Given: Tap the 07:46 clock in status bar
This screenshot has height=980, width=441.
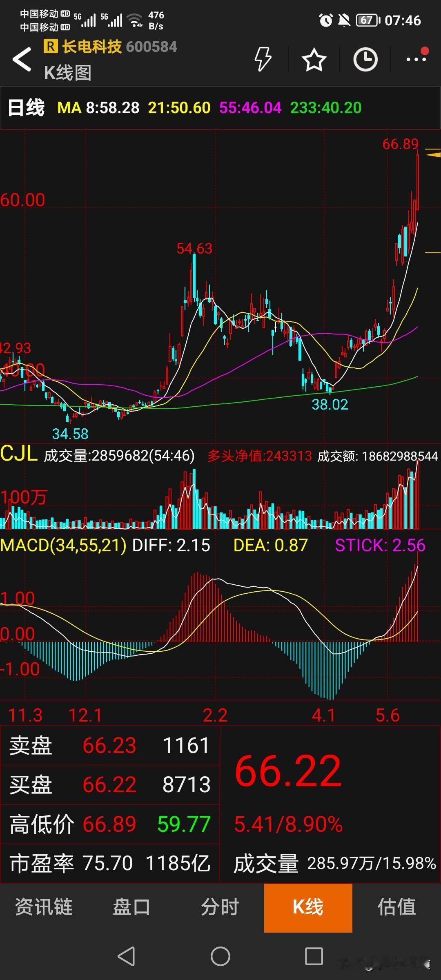Looking at the screenshot, I should click(403, 20).
